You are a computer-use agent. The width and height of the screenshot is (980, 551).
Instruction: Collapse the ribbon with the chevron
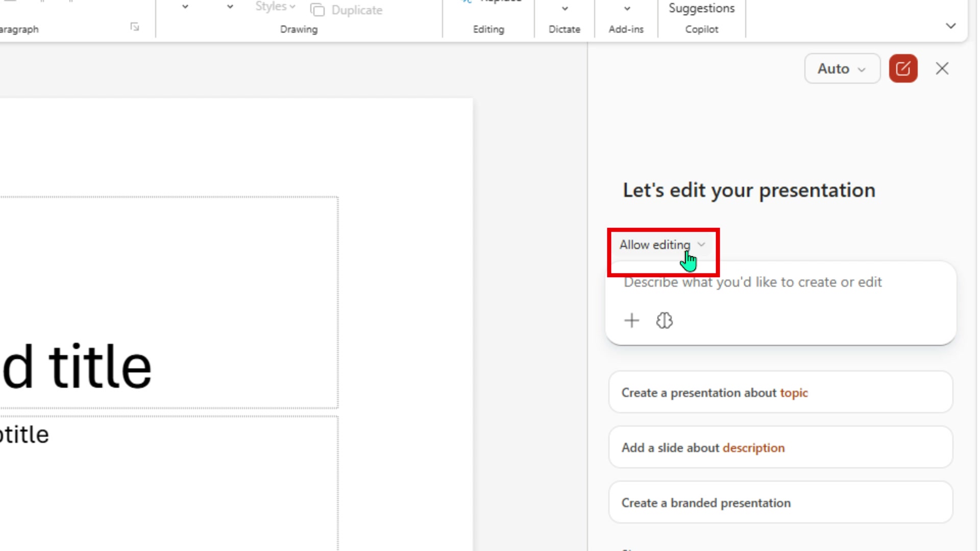click(950, 26)
